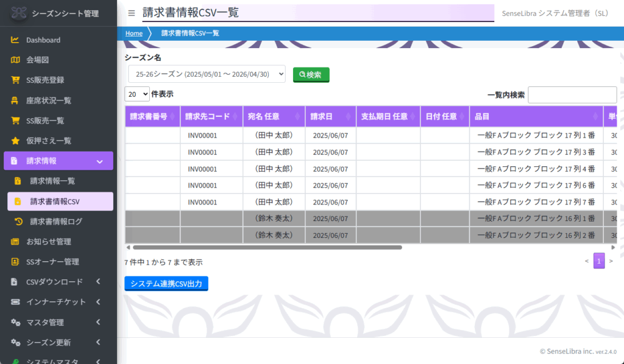Click the 仮押さえ一覧 star icon
The width and height of the screenshot is (624, 364).
coord(15,141)
